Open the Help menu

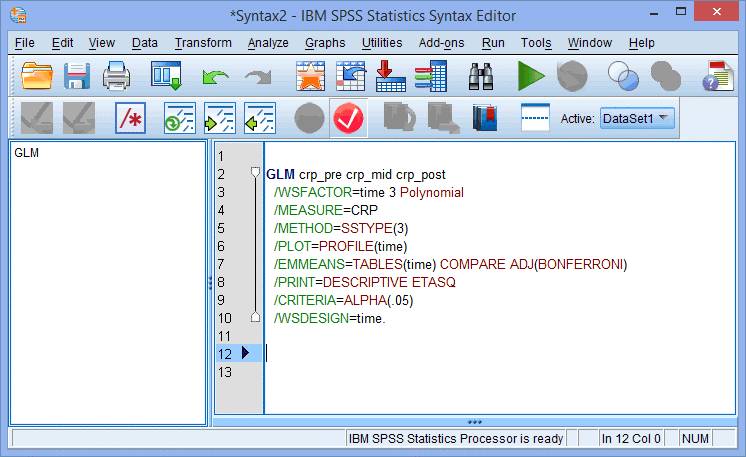[x=641, y=43]
